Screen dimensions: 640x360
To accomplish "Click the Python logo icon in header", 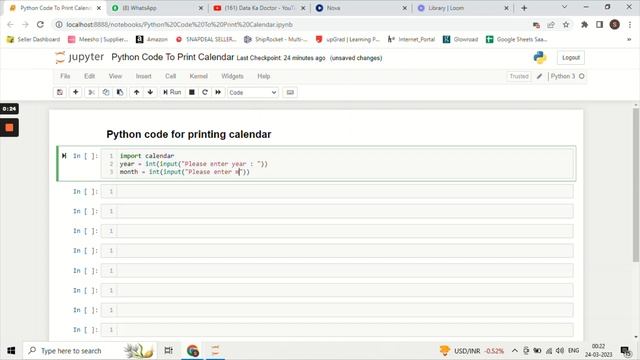I will (x=540, y=58).
